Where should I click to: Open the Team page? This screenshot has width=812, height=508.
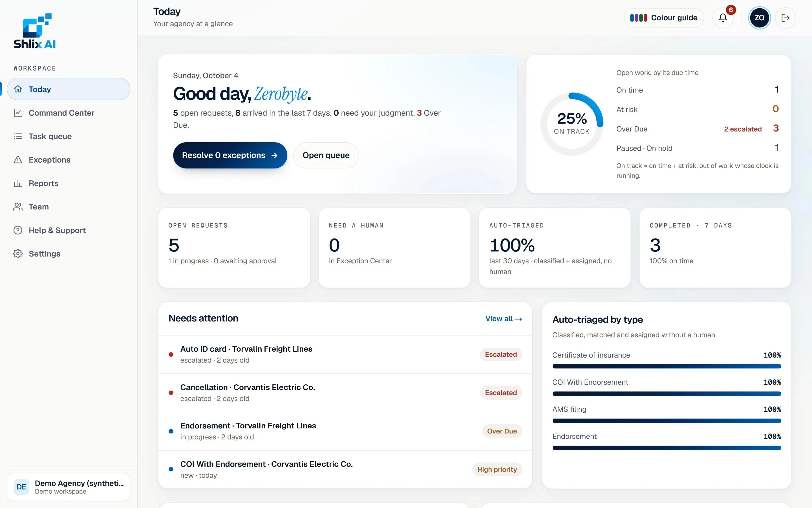69,207
